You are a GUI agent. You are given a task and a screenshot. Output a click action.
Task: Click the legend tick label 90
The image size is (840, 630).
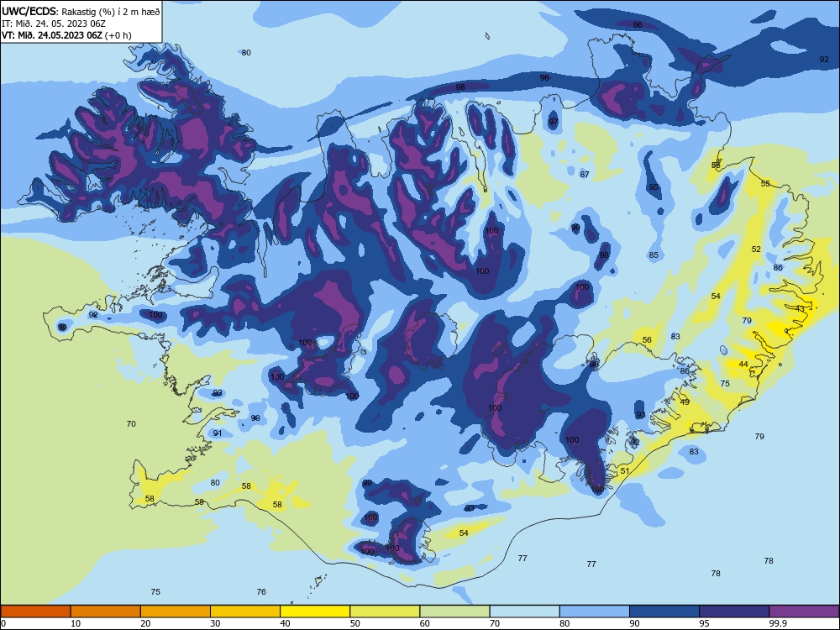[x=634, y=623]
